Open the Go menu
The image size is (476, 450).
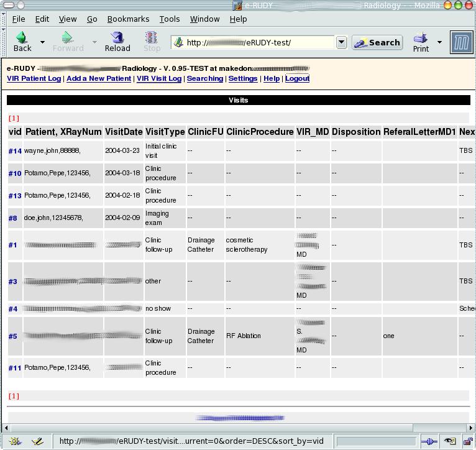[92, 19]
